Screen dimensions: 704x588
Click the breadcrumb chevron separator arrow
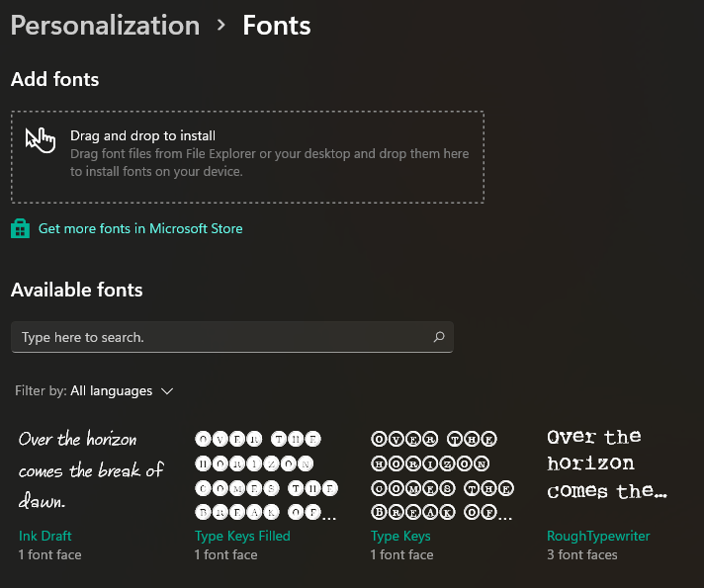(x=221, y=26)
